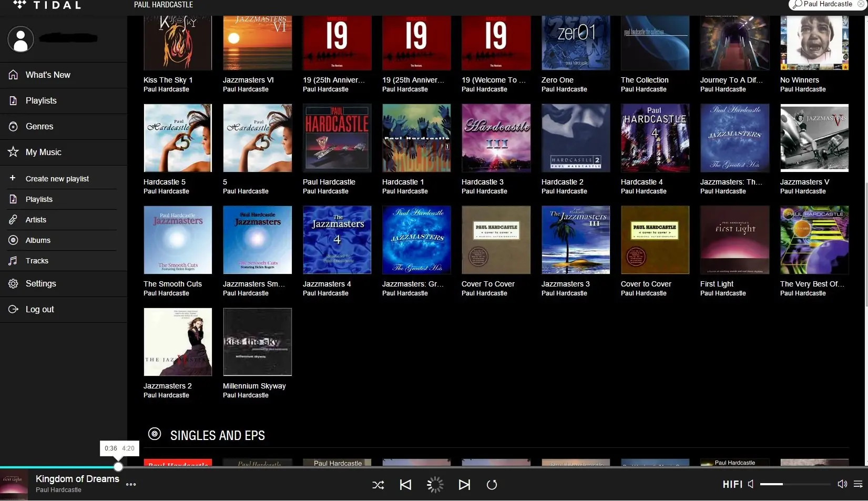Viewport: 868px width, 501px height.
Task: Click the search magnifier icon
Action: pyautogui.click(x=798, y=4)
